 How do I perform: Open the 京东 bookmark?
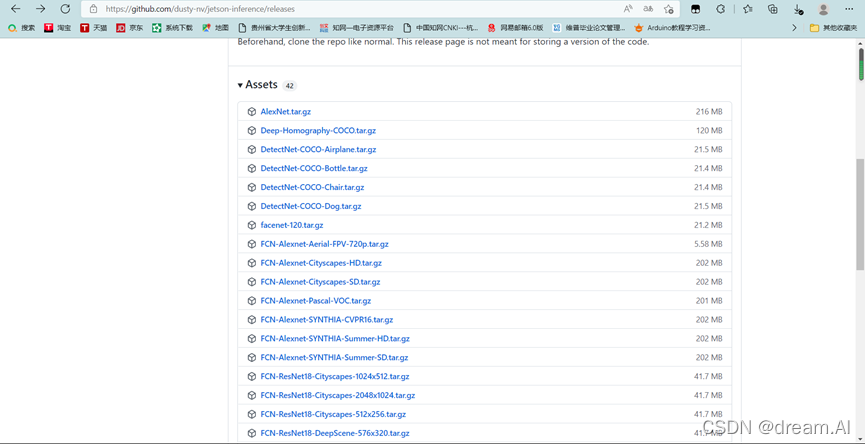(129, 28)
